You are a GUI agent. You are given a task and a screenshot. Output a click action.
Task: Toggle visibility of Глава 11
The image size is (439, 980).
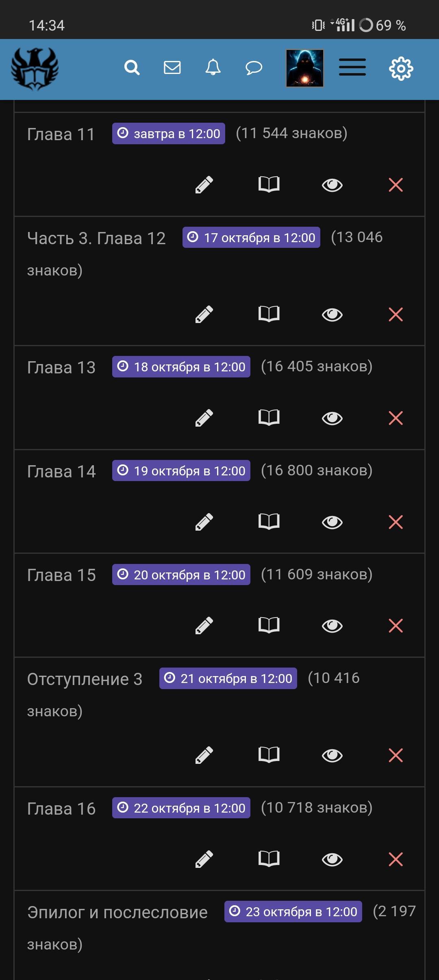pos(332,185)
